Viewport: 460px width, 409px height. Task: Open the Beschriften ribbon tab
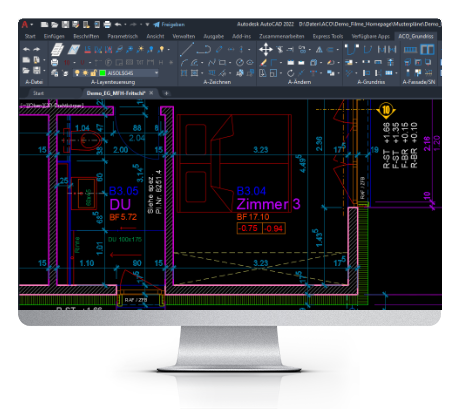click(x=86, y=36)
